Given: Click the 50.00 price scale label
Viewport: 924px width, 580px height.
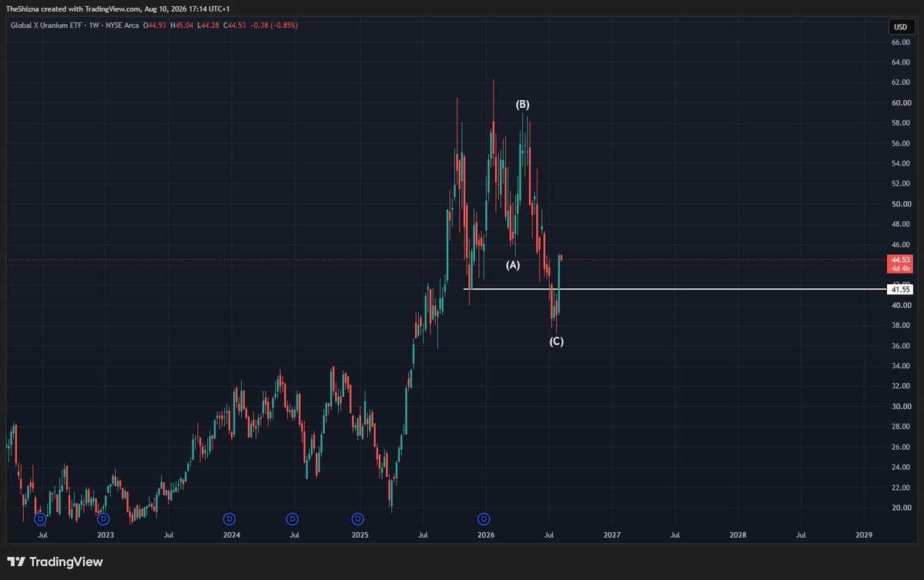Looking at the screenshot, I should coord(900,204).
